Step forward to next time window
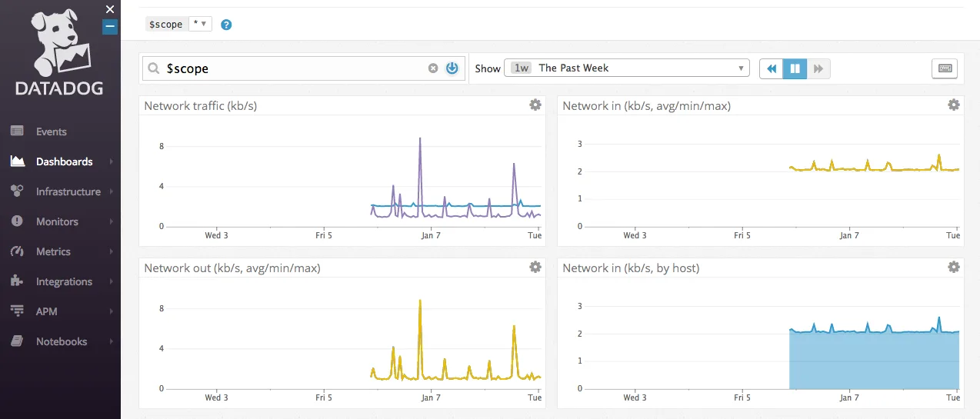Image resolution: width=980 pixels, height=419 pixels. click(x=818, y=68)
